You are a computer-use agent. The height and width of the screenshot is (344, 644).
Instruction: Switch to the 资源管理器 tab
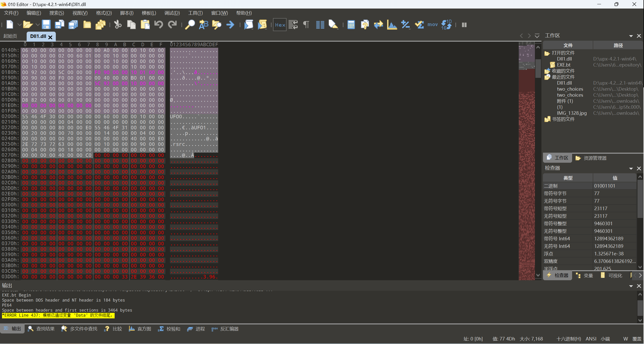591,158
